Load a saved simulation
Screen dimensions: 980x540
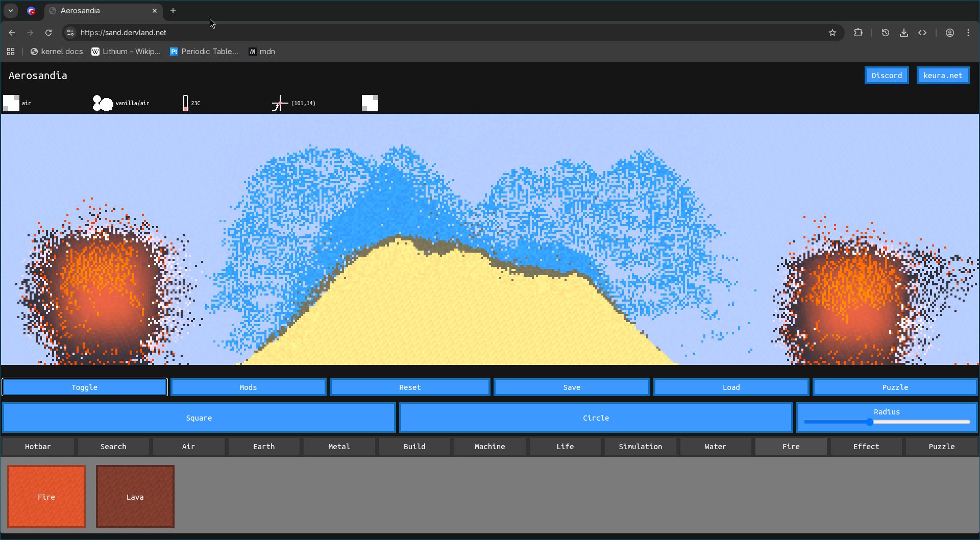(x=731, y=387)
